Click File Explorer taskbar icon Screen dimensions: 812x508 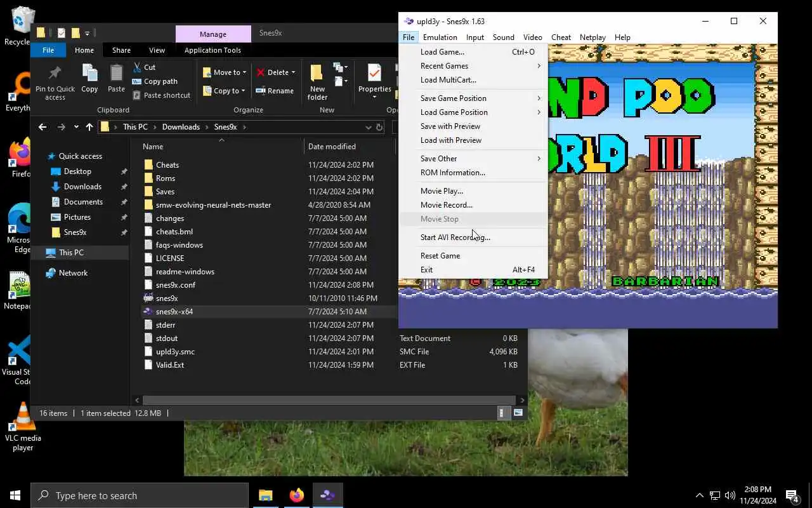coord(265,495)
